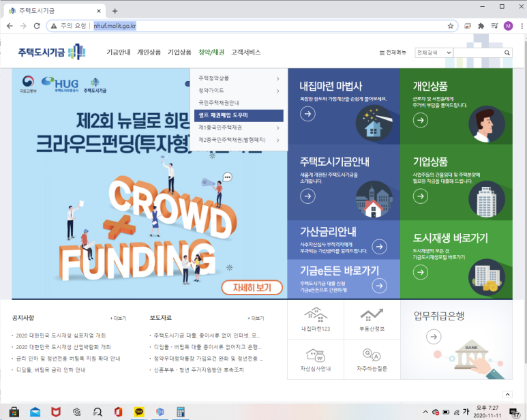Close the 주택도시기금 browser tab
Image resolution: width=527 pixels, height=420 pixels.
(x=99, y=11)
